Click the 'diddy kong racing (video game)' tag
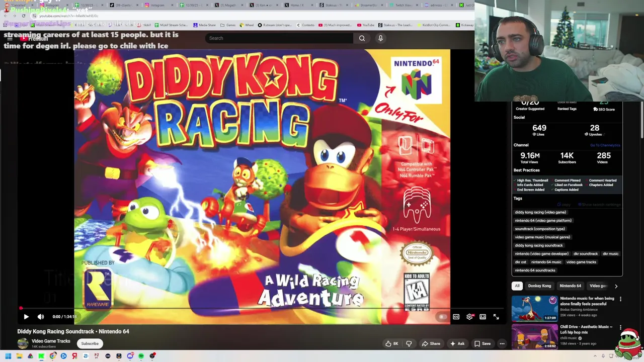644x362 pixels. click(x=540, y=212)
